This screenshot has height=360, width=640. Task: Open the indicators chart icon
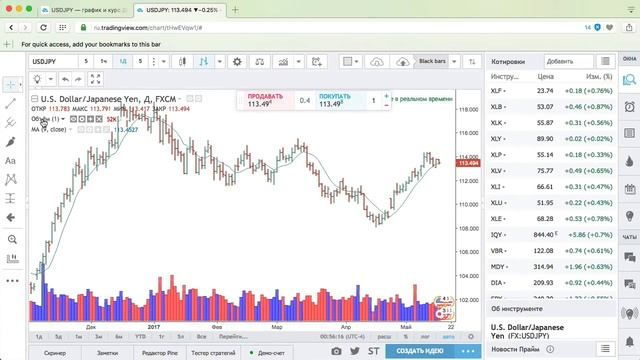coord(283,62)
